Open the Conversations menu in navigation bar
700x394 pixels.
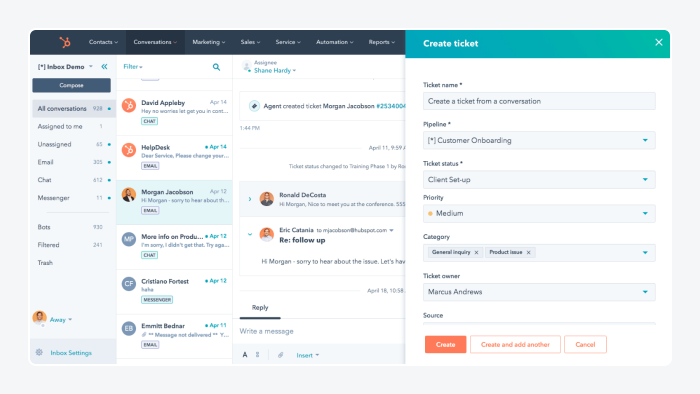coord(155,42)
